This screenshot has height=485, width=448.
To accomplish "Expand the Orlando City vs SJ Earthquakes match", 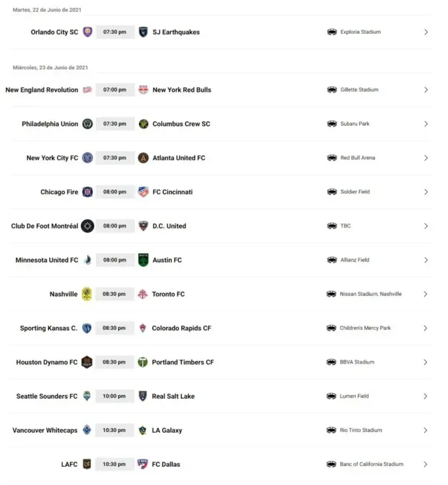I will coord(426,32).
